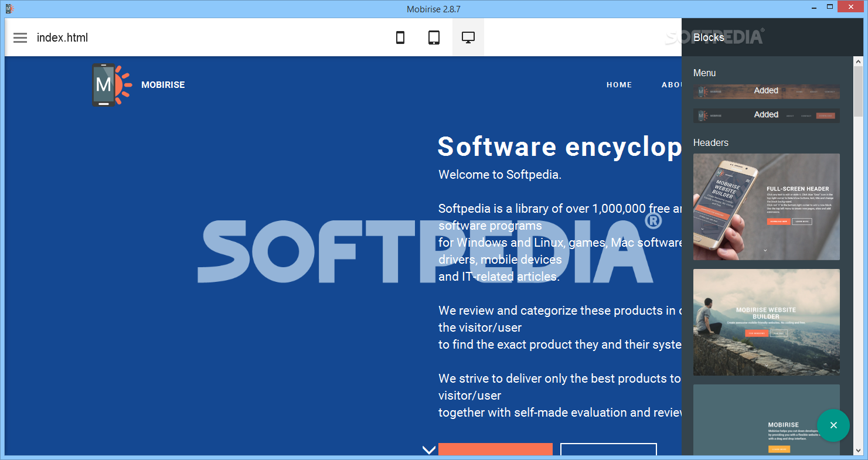Open the hamburger menu
This screenshot has width=868, height=460.
tap(21, 38)
